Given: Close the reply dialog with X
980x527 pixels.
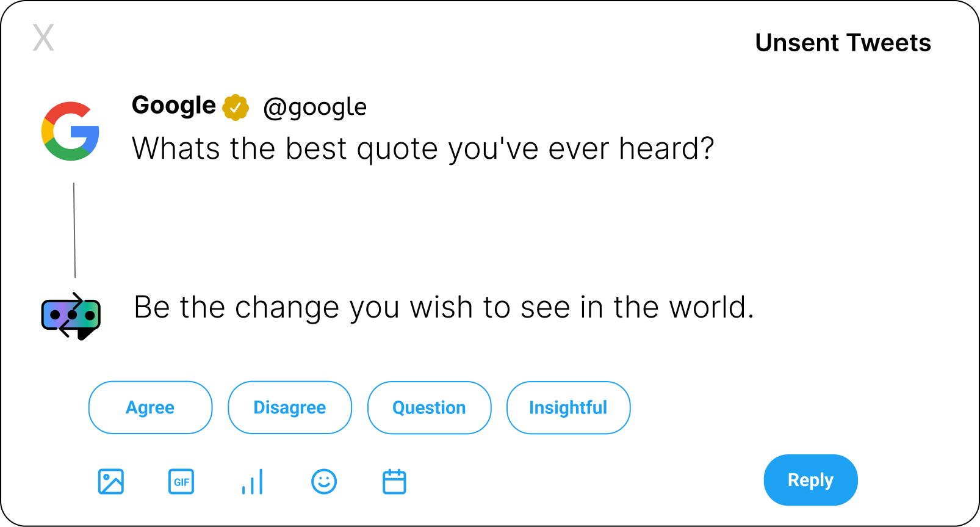Looking at the screenshot, I should coord(43,38).
